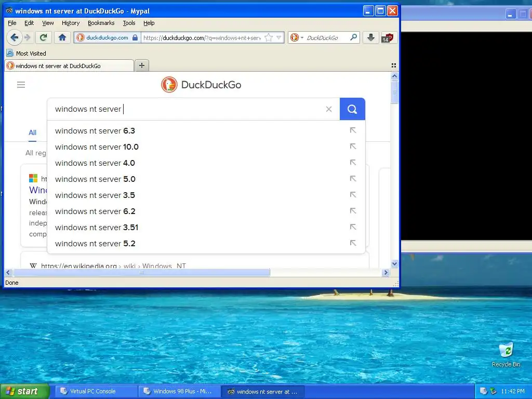Select the windows nt server browser tab
The width and height of the screenshot is (532, 399).
tap(69, 66)
